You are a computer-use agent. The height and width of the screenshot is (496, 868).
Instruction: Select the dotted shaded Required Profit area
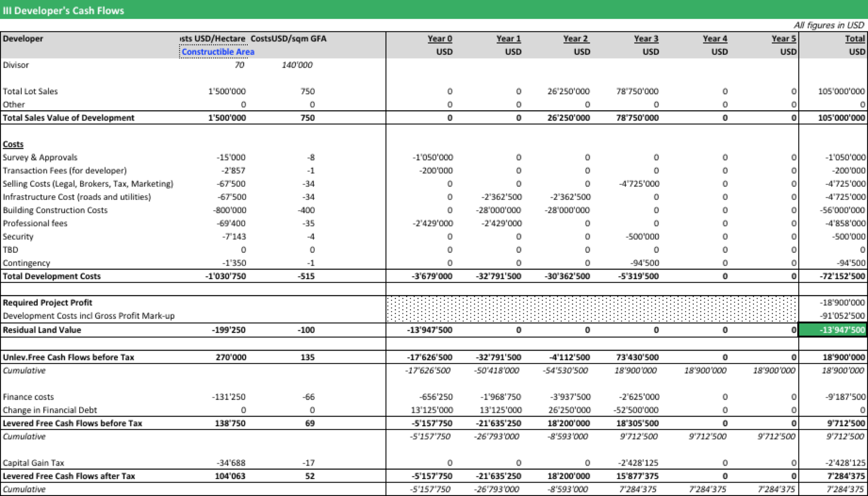(x=592, y=309)
